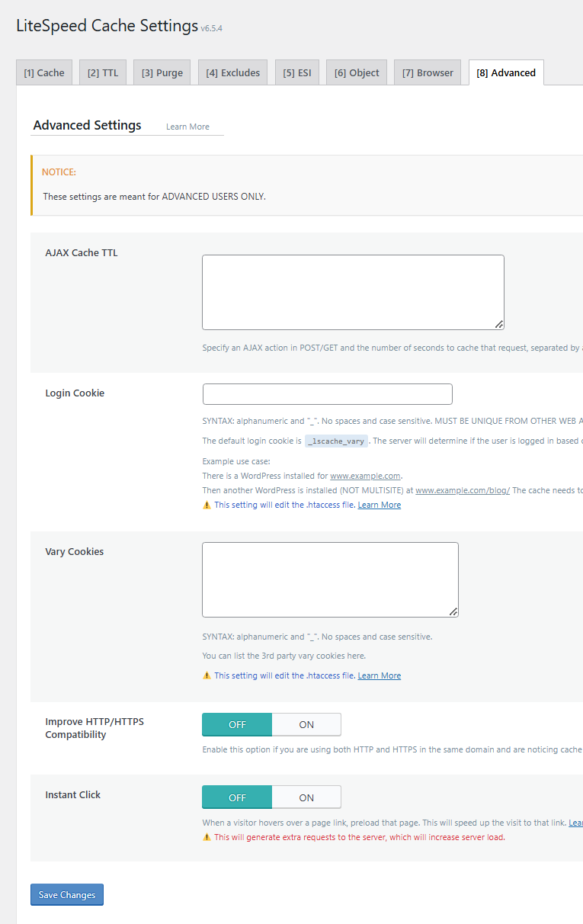Switch to the [2] TTL tab

pos(103,72)
